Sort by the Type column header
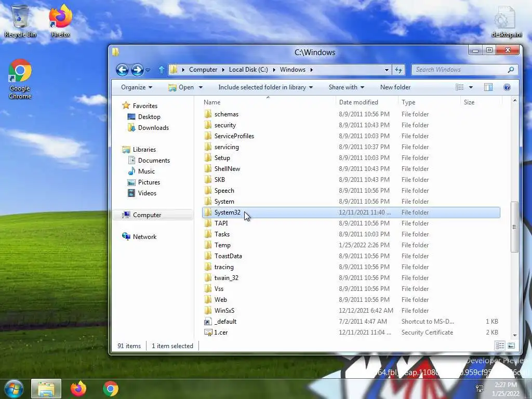The width and height of the screenshot is (532, 399). (x=408, y=102)
